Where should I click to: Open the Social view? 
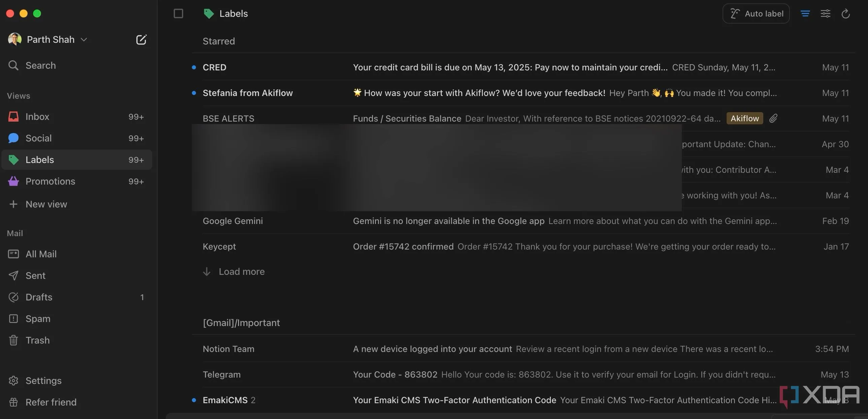77,138
